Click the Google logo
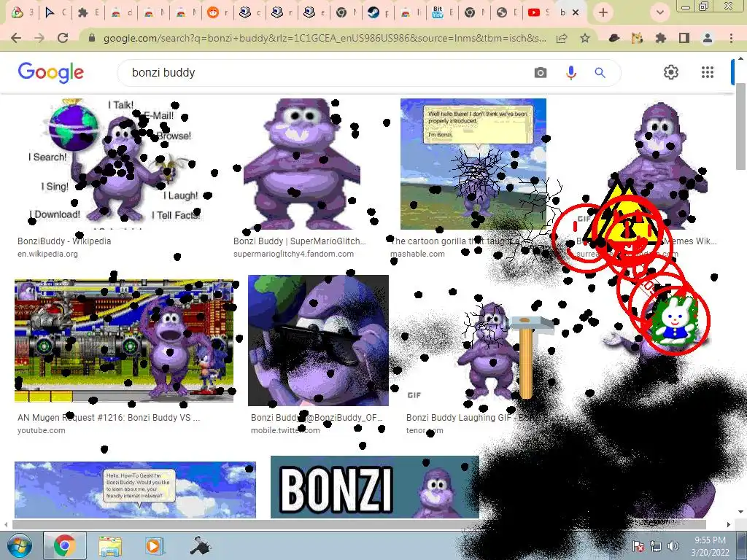The width and height of the screenshot is (747, 560). coord(50,72)
